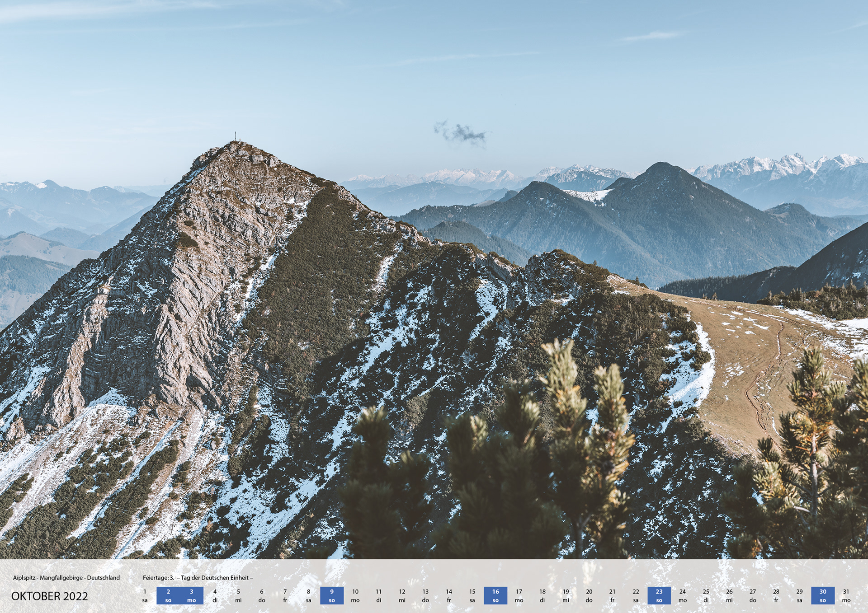Click day 24 mo
Viewport: 868px width, 613px height.
[683, 595]
